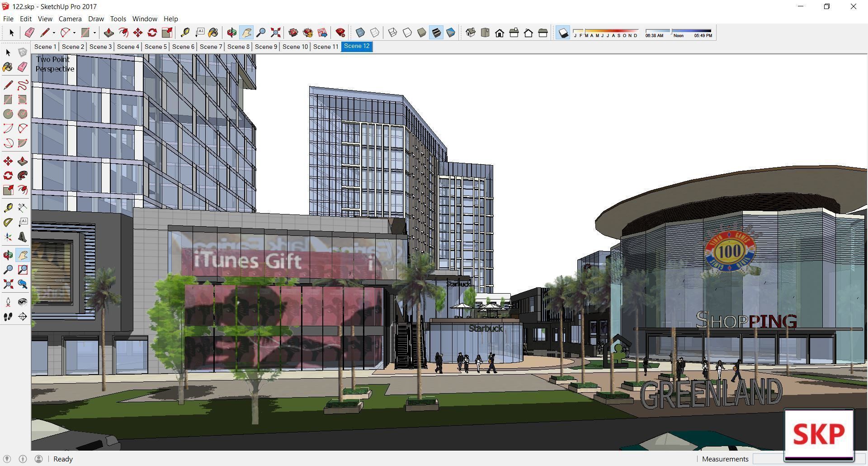This screenshot has width=868, height=466.
Task: Toggle shadows on or off
Action: click(x=563, y=33)
